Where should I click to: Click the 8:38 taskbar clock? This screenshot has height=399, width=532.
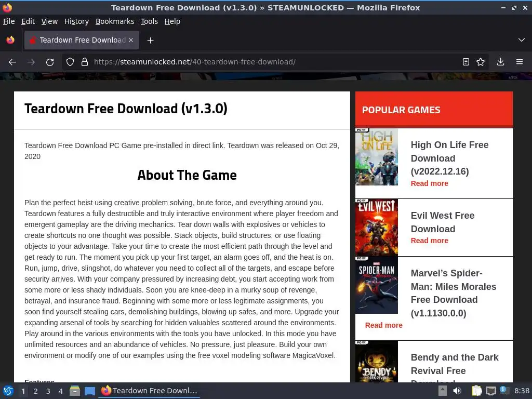click(522, 391)
